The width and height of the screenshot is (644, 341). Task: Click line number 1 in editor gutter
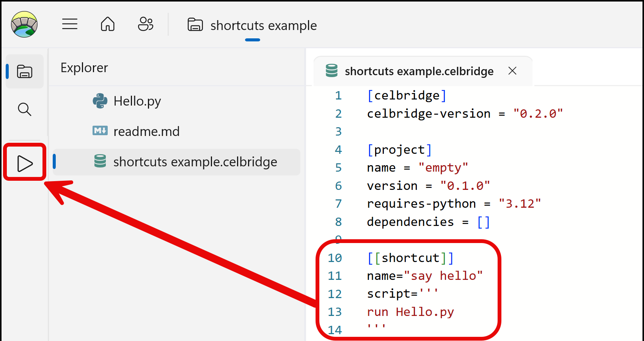click(x=338, y=95)
